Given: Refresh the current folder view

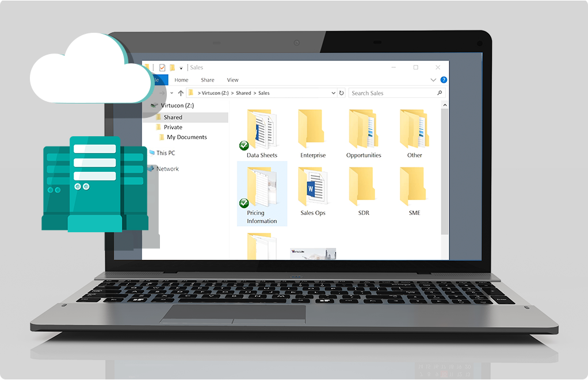Looking at the screenshot, I should [341, 93].
